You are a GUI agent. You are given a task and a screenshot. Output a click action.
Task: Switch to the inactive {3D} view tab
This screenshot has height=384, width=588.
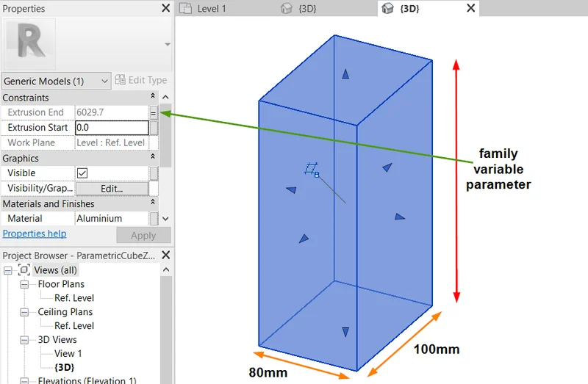pos(307,8)
